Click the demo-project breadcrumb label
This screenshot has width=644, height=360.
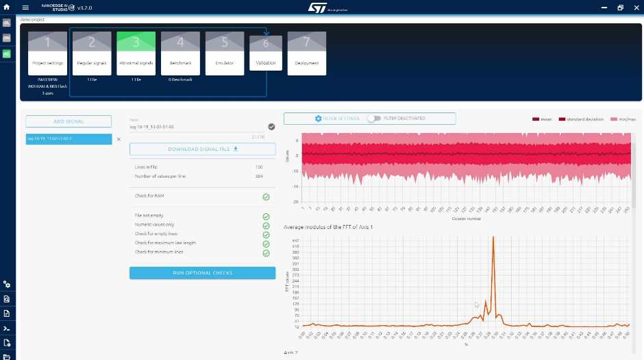pos(32,19)
